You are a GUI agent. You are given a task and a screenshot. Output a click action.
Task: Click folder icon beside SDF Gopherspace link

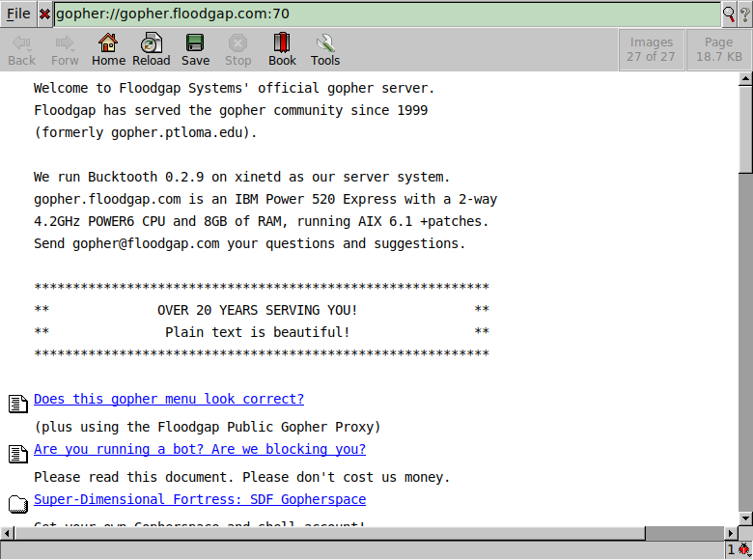click(x=18, y=504)
